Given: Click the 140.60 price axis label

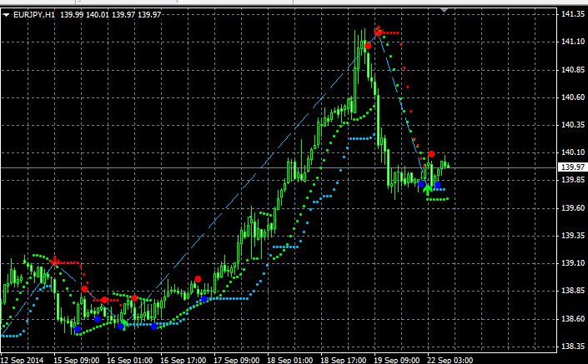Looking at the screenshot, I should click(573, 97).
